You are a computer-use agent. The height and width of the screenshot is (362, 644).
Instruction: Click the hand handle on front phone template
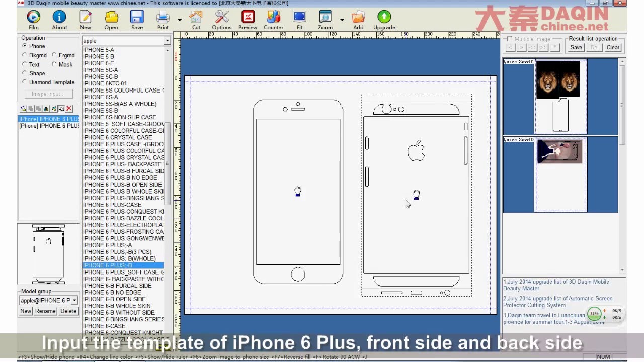point(298,191)
